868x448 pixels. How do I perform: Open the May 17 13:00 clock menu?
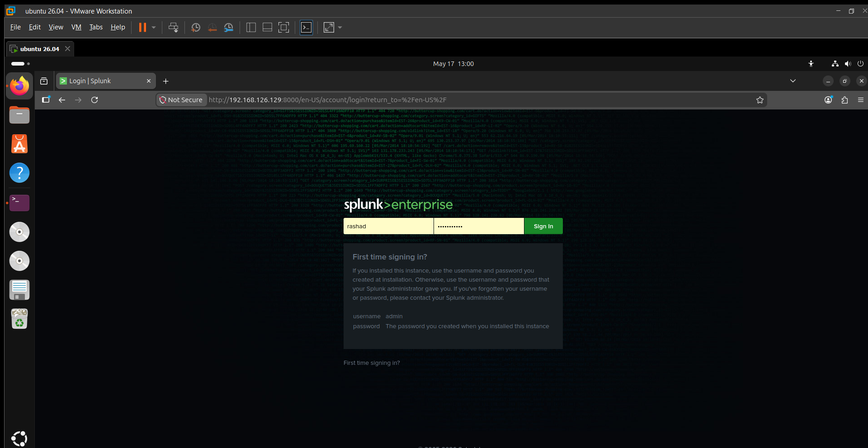453,64
